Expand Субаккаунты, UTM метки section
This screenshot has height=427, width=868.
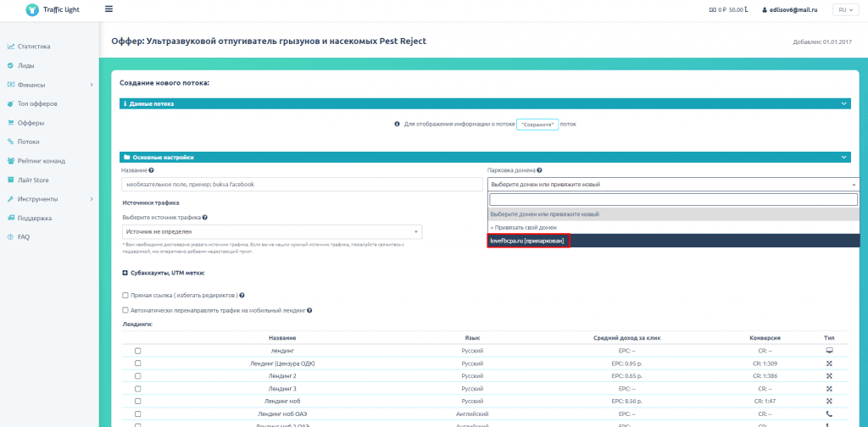point(164,273)
